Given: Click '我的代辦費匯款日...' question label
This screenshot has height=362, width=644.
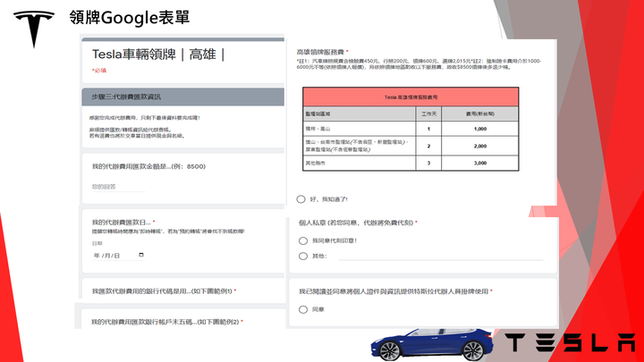Looking at the screenshot, I should pyautogui.click(x=122, y=223).
